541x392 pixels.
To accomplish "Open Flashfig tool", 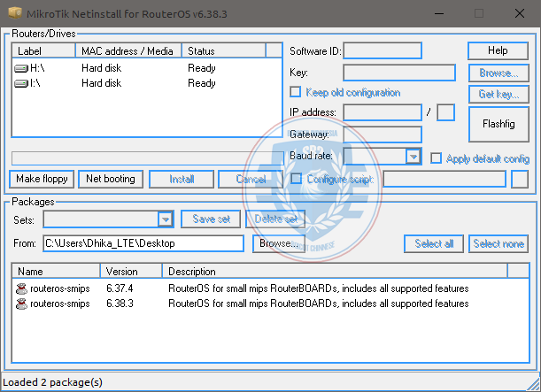I will pyautogui.click(x=498, y=124).
